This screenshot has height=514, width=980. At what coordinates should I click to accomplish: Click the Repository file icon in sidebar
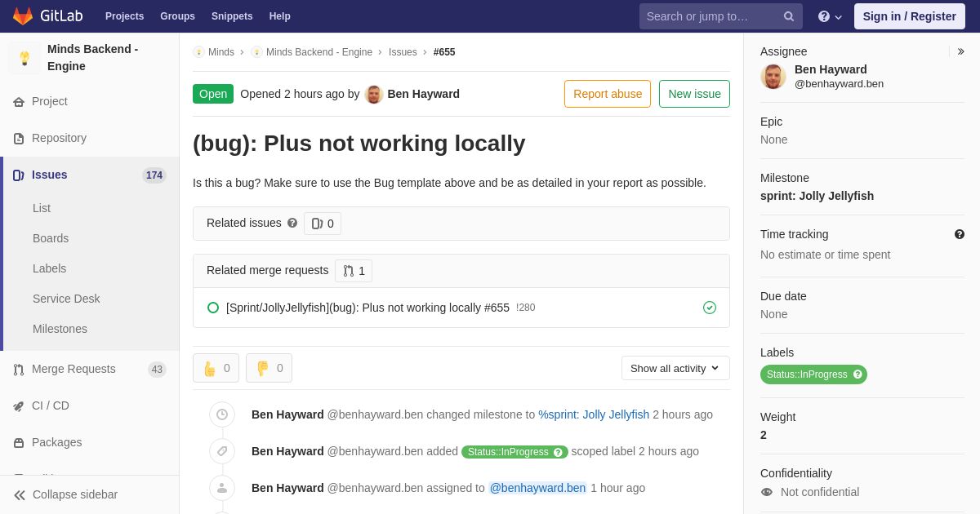click(x=19, y=139)
